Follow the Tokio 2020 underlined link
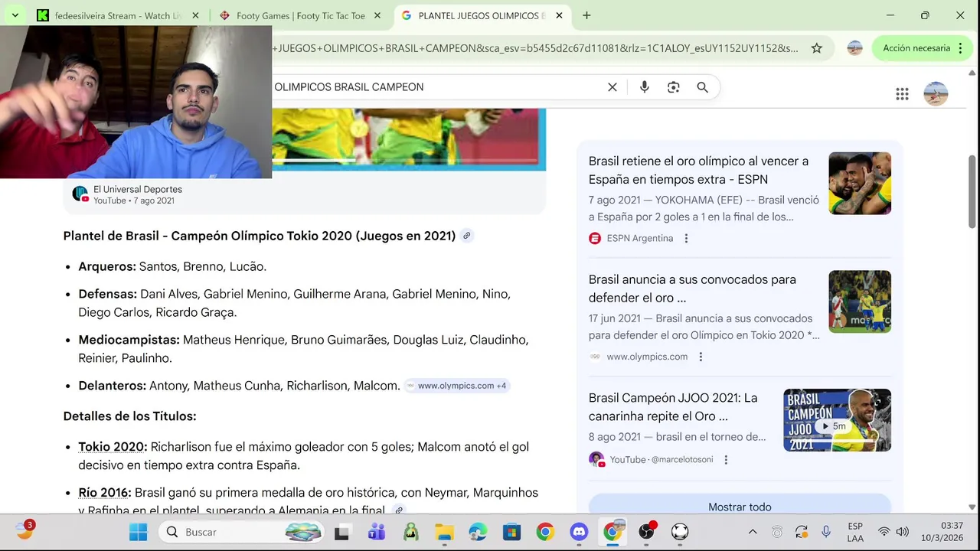This screenshot has width=980, height=551. pos(112,447)
